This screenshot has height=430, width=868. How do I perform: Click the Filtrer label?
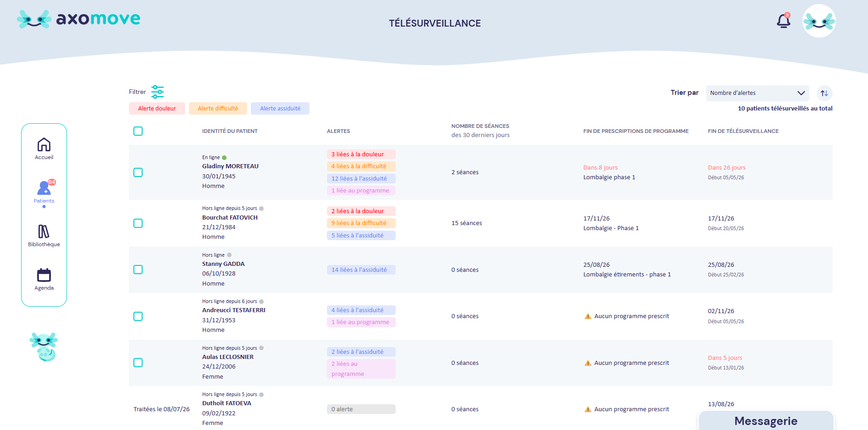click(x=137, y=92)
